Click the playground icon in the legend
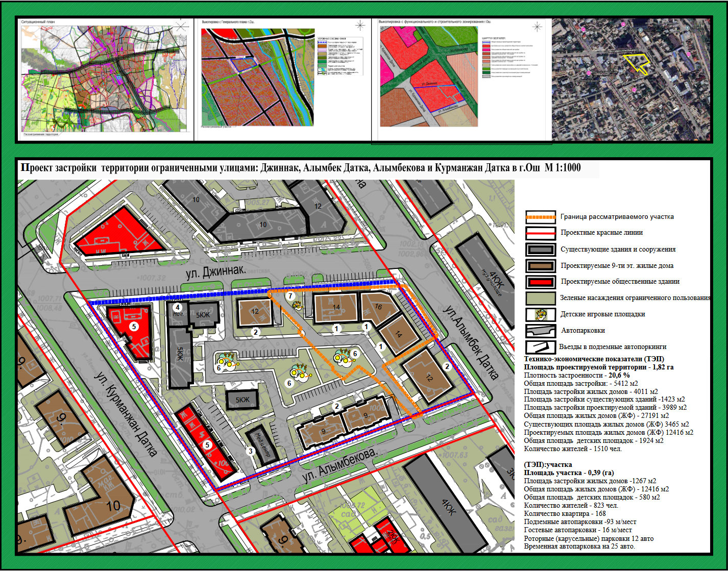Screen dimensions: 728x571 540,314
